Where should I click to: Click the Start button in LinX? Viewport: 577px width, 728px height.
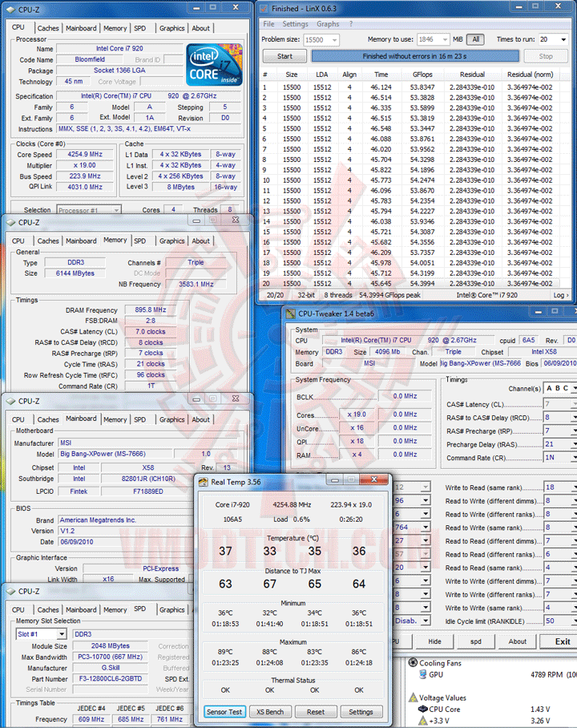(x=284, y=56)
